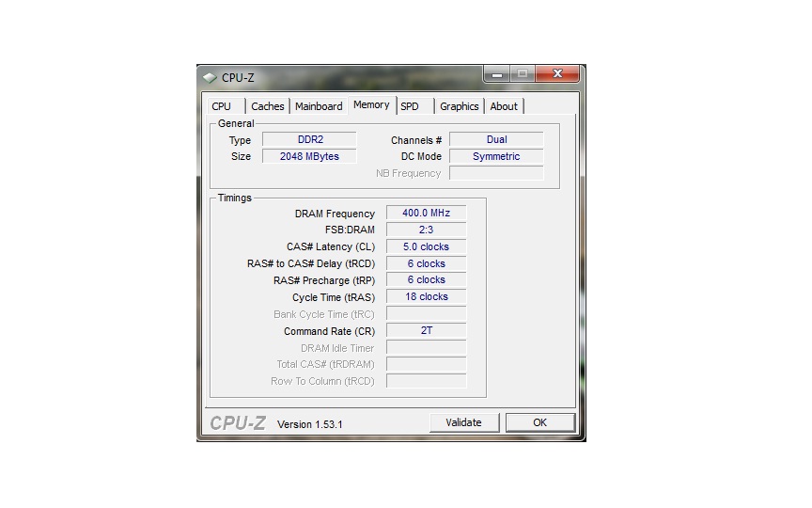Image resolution: width=812 pixels, height=508 pixels.
Task: Click the 2:3 FSB:DRAM ratio value
Action: [x=426, y=230]
